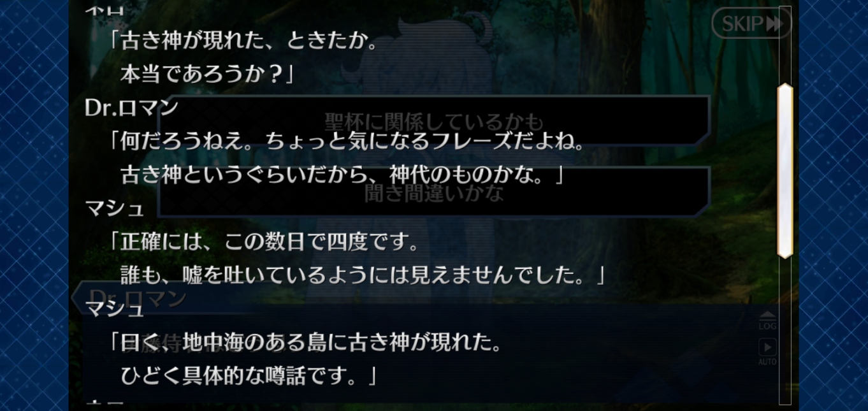Click the play triangle above AUTO
This screenshot has height=411, width=868.
[x=768, y=347]
